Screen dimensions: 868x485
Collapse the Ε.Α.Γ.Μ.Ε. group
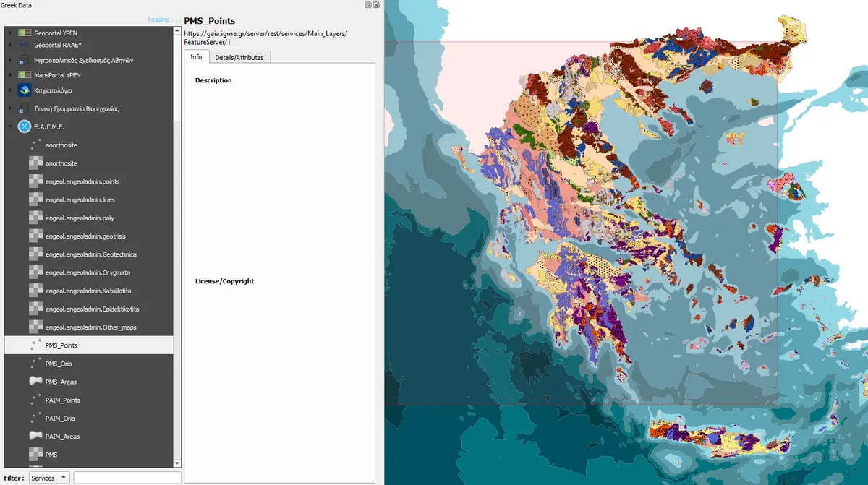pyautogui.click(x=10, y=126)
